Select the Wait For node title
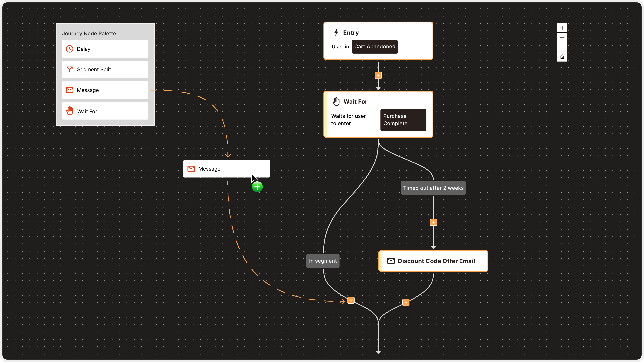 coord(355,102)
